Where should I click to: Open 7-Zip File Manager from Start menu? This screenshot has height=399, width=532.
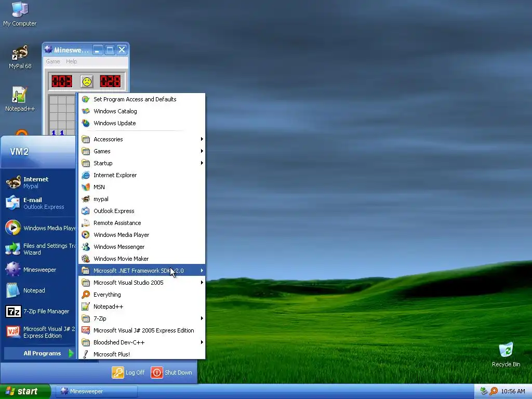[x=40, y=311]
